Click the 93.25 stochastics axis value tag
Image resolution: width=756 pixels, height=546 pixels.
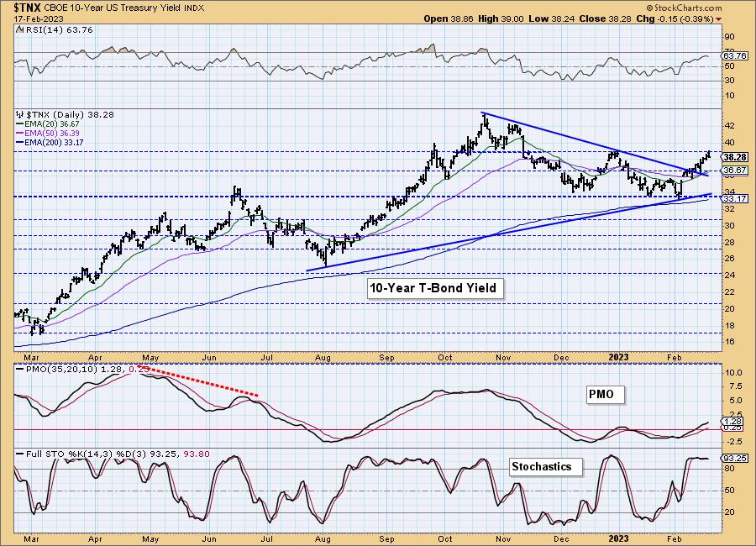736,458
